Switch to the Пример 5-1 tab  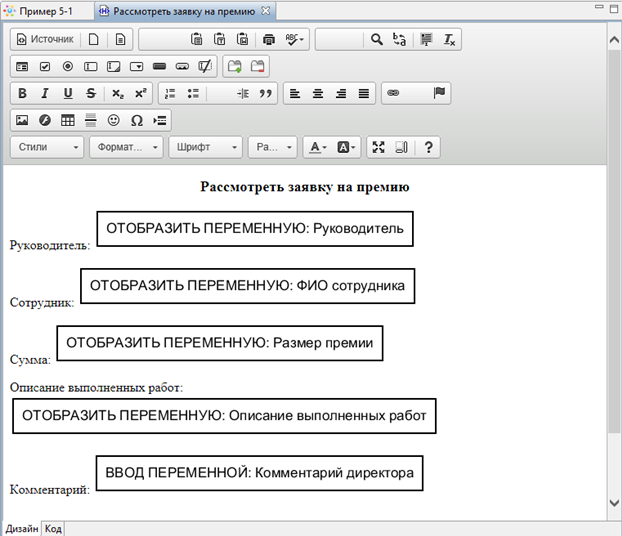46,11
